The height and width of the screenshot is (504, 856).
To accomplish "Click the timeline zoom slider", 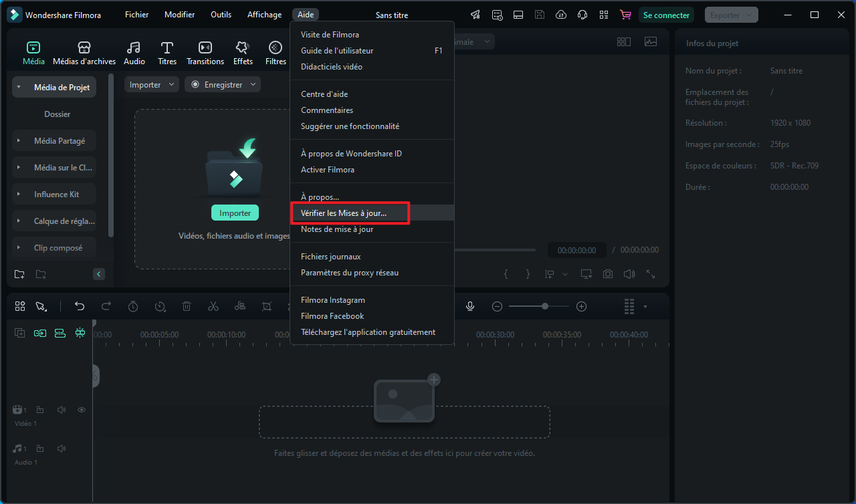I will click(539, 306).
